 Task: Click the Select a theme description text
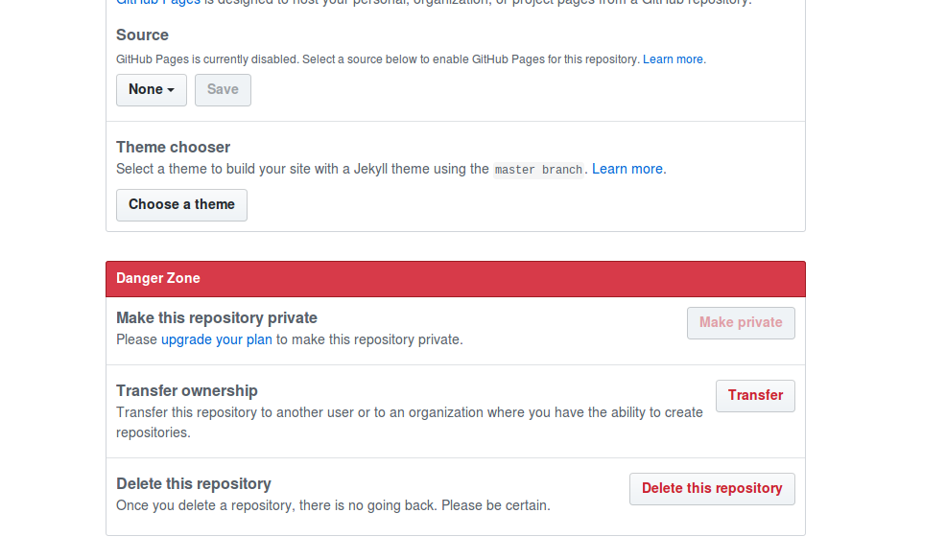[302, 169]
